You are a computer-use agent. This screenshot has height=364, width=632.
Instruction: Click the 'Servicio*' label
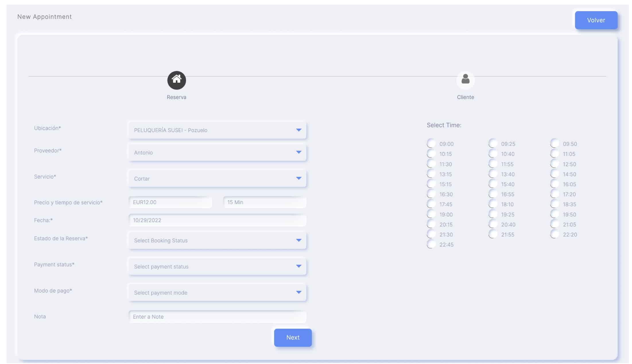[45, 177]
